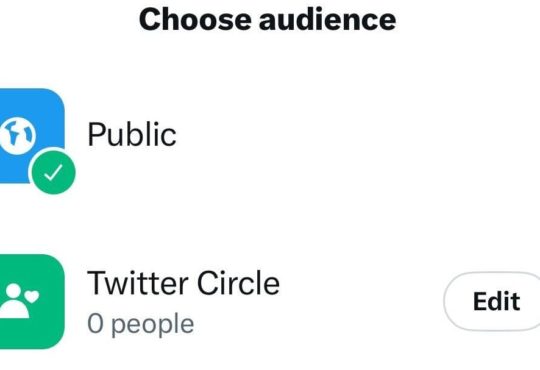The height and width of the screenshot is (370, 540).
Task: Tap the white tick mark in the green circle
Action: 53,173
